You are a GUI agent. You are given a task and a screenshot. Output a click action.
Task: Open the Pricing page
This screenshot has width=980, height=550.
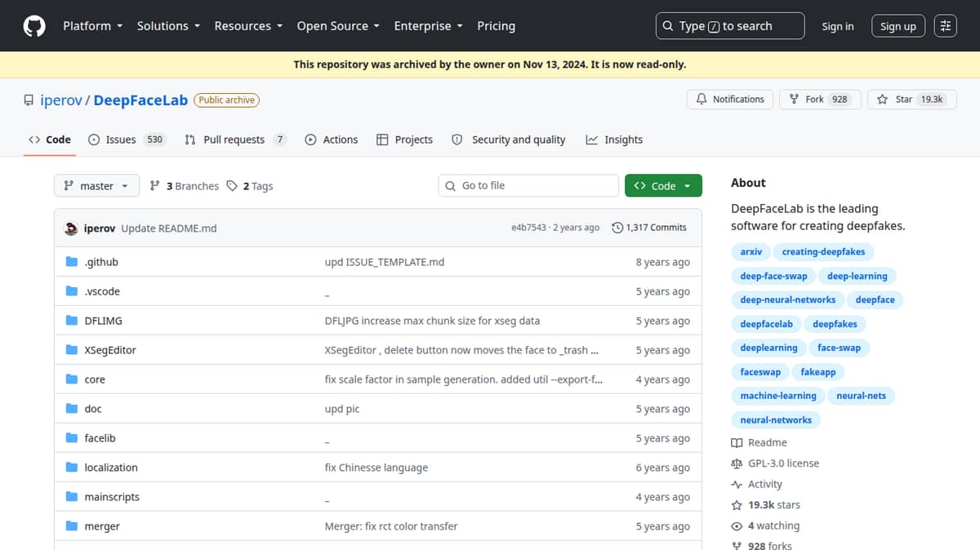[x=496, y=26]
